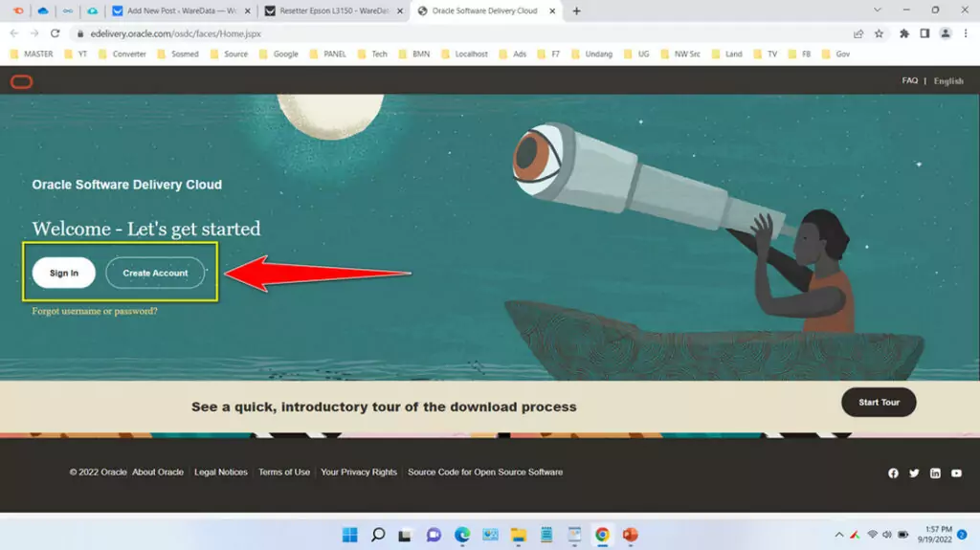Bookmark this page with star icon
The image size is (980, 550).
click(879, 33)
